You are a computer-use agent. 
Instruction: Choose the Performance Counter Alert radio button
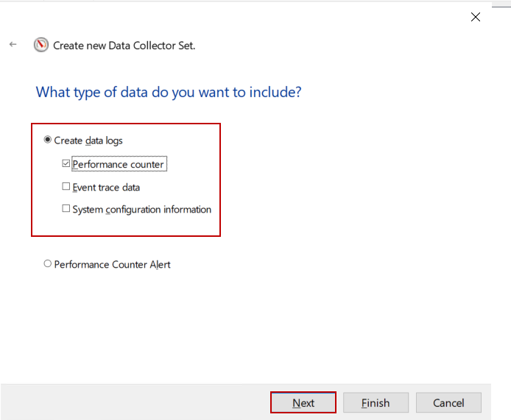click(x=48, y=264)
